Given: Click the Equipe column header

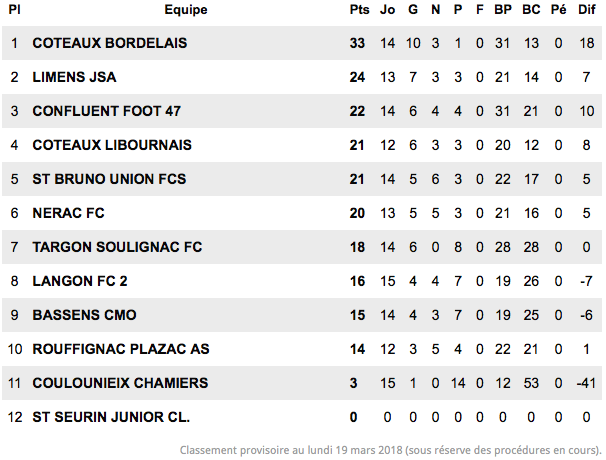Looking at the screenshot, I should 186,10.
